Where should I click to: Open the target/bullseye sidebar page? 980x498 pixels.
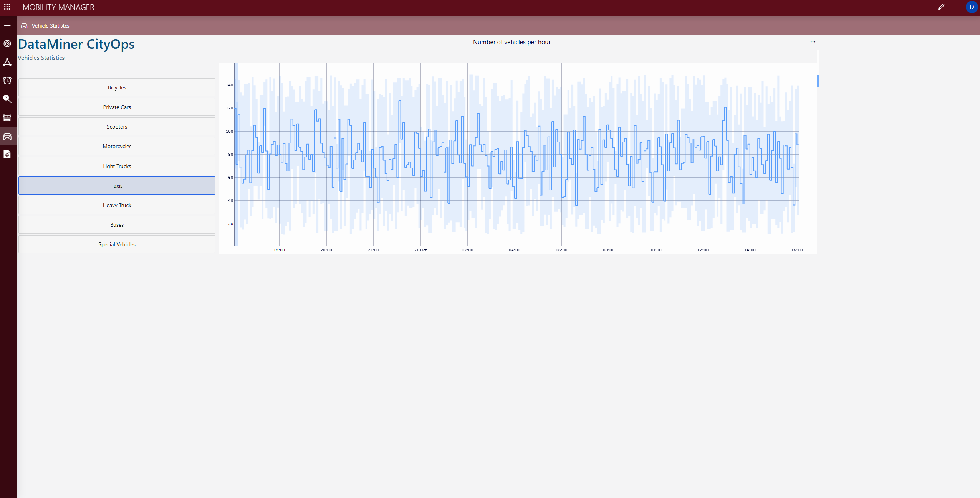[x=7, y=44]
